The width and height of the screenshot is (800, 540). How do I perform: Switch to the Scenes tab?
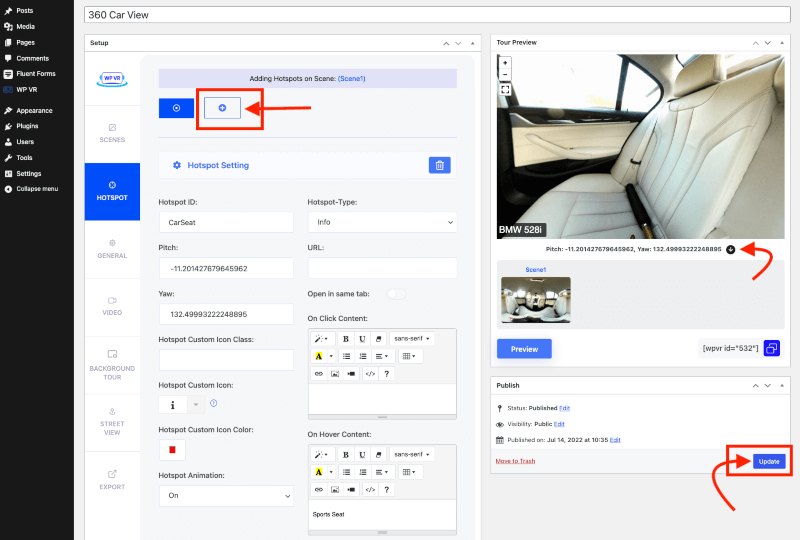pos(112,133)
